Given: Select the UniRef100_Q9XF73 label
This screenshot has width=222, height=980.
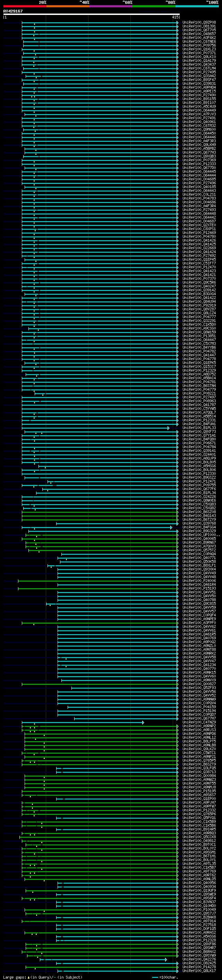Looking at the screenshot, I should tap(199, 431).
